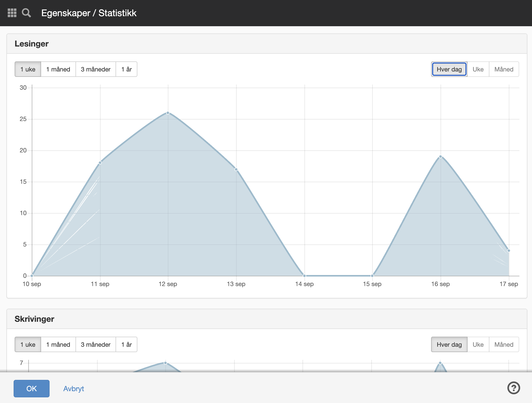Select 1 år range in Lesinger
532x403 pixels.
127,69
